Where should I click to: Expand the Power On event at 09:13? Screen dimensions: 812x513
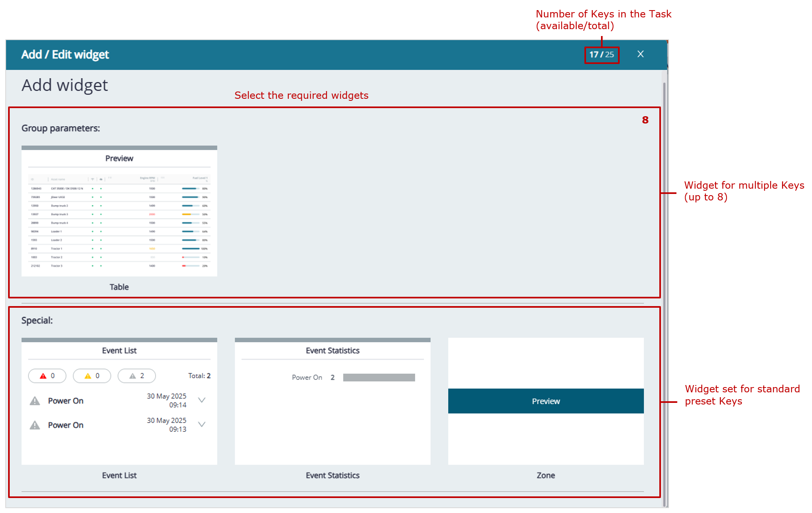[202, 424]
